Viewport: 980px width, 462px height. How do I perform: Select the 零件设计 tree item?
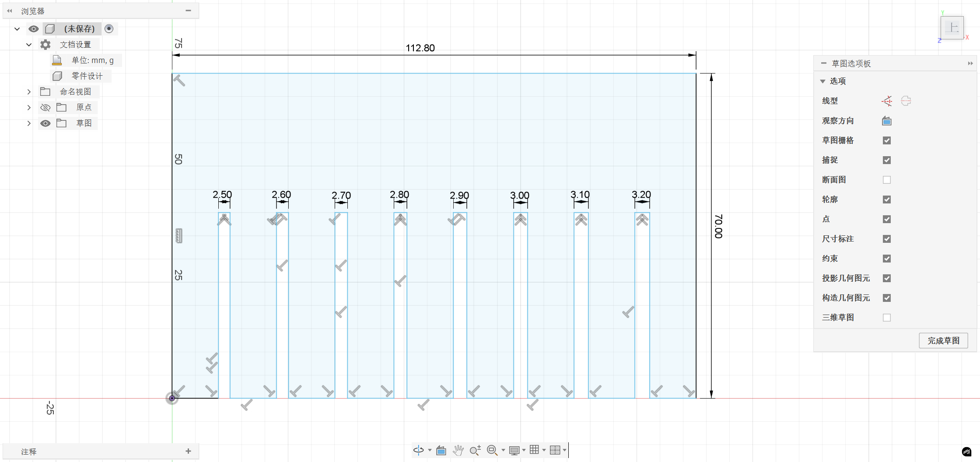87,76
